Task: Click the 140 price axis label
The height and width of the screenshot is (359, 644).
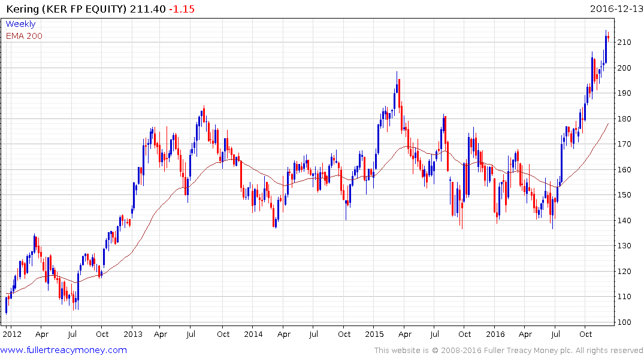Action: click(x=624, y=220)
